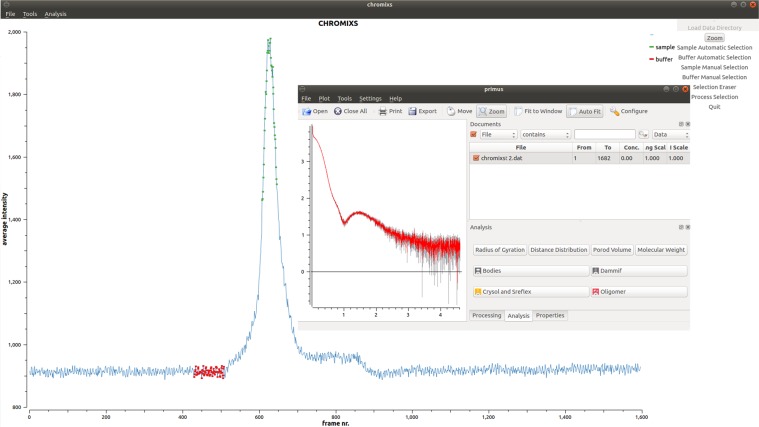Click Selection Eraser
Viewport: 759px width, 427px height.
714,87
